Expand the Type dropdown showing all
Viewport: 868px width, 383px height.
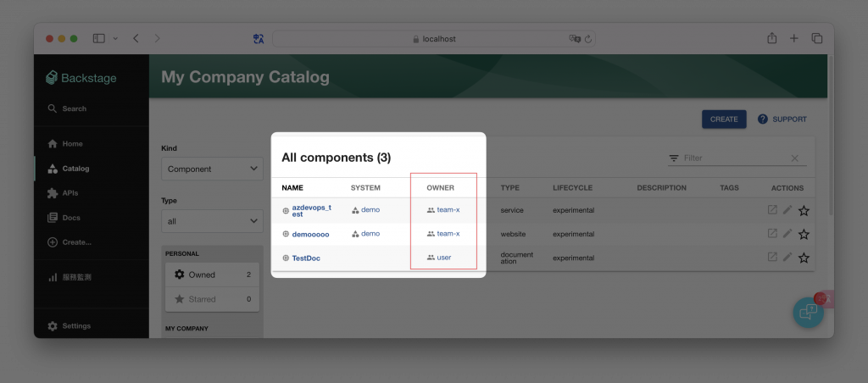(212, 221)
